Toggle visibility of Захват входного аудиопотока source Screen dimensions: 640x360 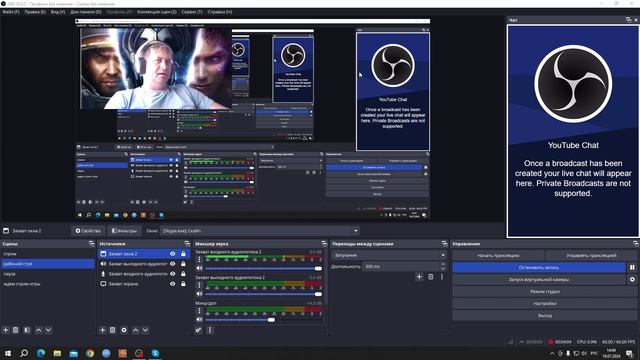[x=173, y=274]
